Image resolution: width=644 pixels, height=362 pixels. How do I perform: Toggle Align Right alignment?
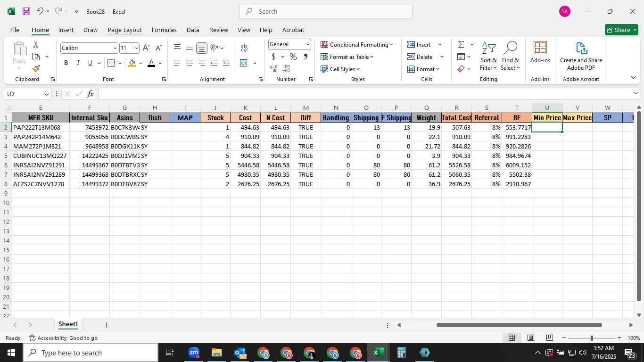pyautogui.click(x=202, y=63)
